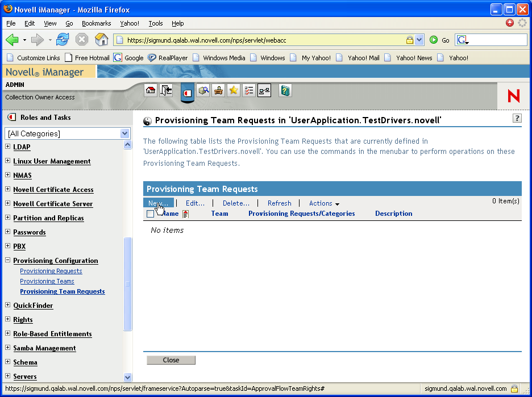The image size is (532, 397).
Task: Click Refresh in the table menubar
Action: 280,203
